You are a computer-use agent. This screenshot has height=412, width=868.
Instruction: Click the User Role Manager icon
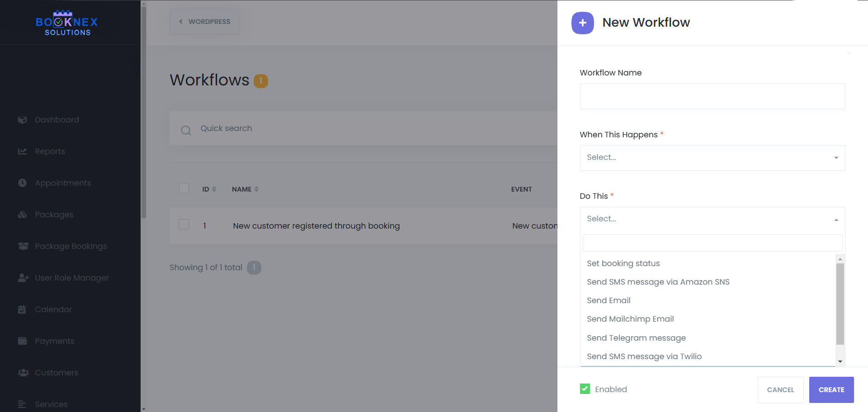click(23, 278)
